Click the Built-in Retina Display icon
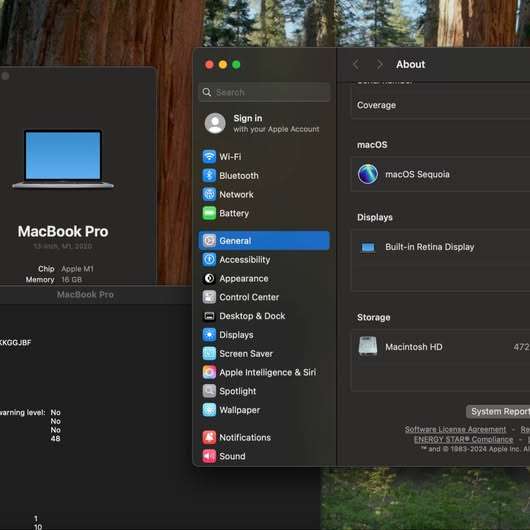530x530 pixels. click(368, 247)
